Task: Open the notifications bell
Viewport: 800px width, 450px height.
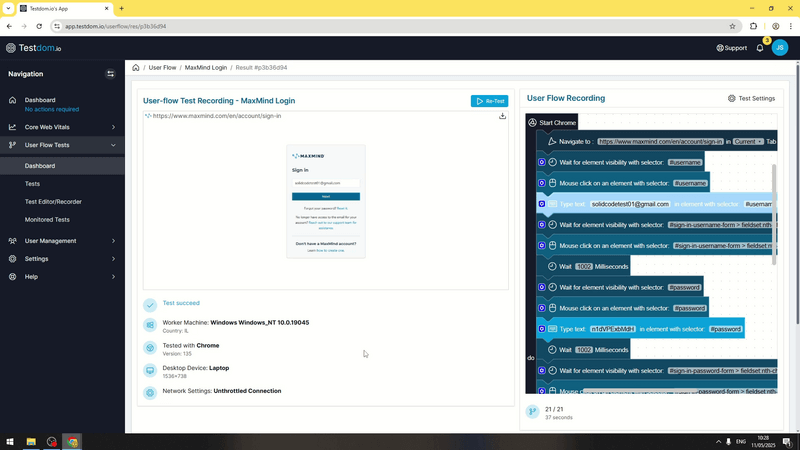Action: 760,48
